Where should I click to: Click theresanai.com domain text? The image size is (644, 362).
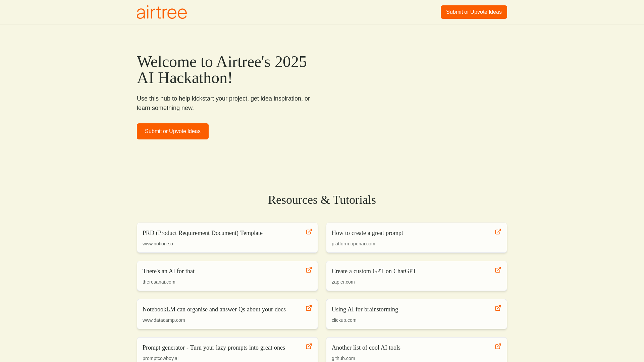point(159,282)
